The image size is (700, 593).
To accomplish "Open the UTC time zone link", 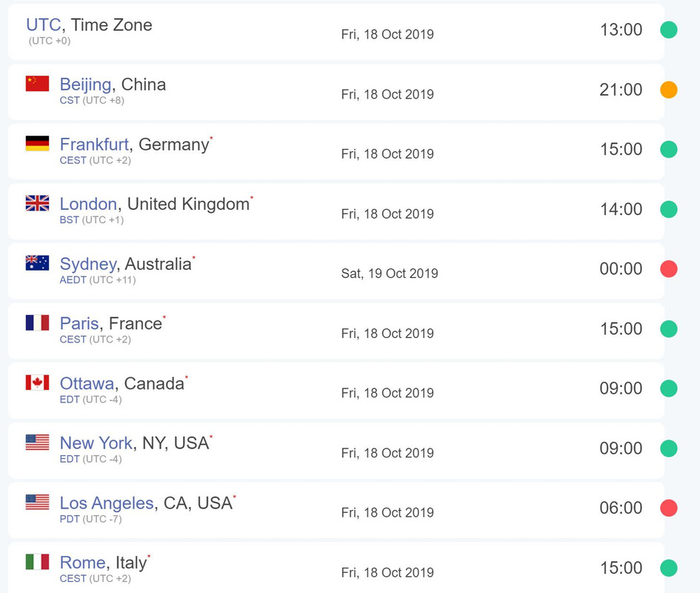I will [x=43, y=25].
